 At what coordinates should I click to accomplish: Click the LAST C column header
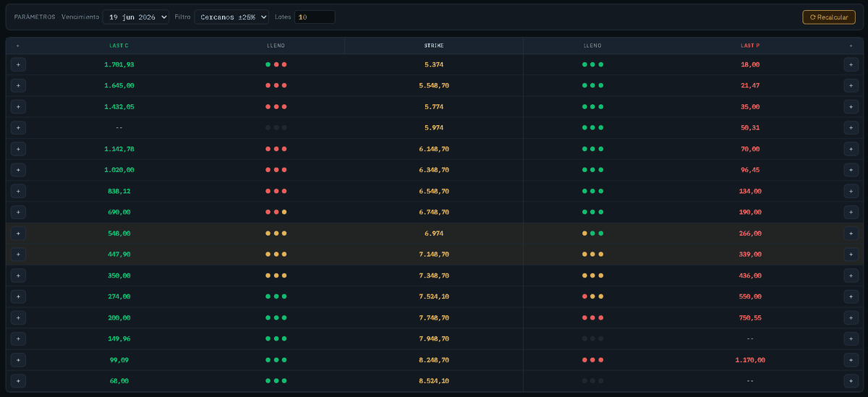point(119,46)
